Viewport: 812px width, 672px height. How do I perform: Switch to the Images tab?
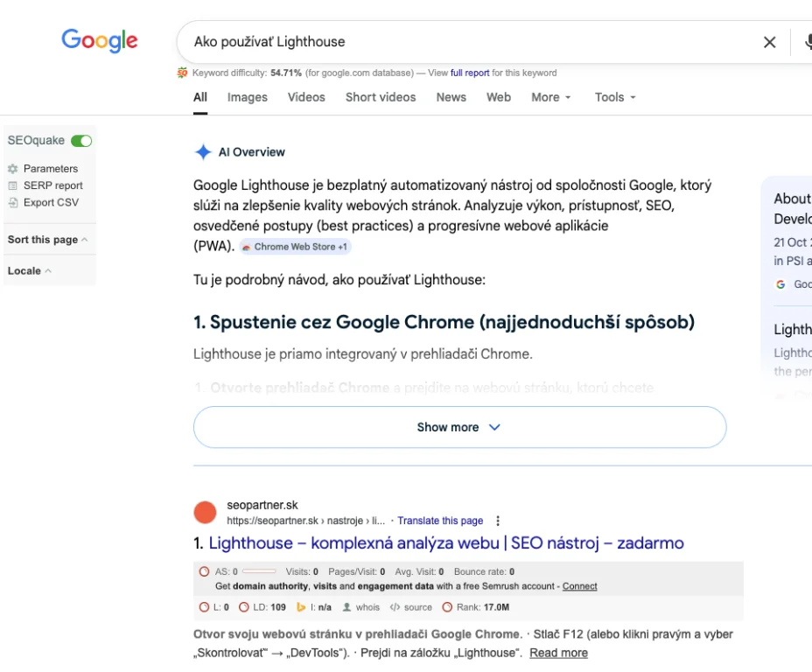[247, 97]
